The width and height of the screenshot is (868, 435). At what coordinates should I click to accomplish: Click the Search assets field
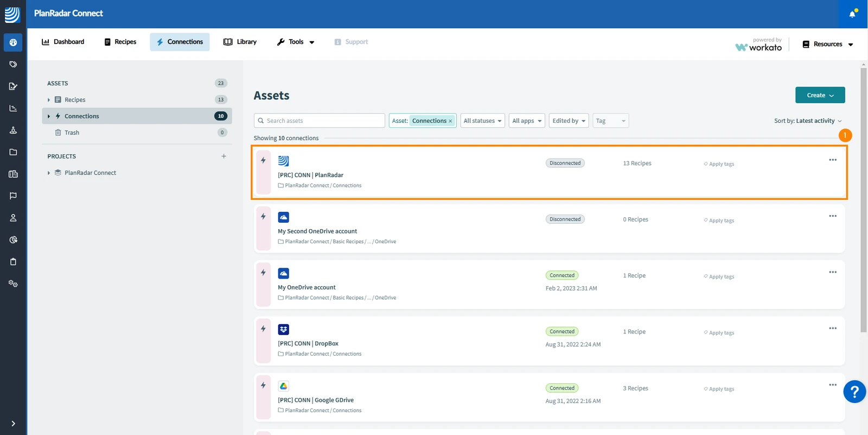point(319,121)
